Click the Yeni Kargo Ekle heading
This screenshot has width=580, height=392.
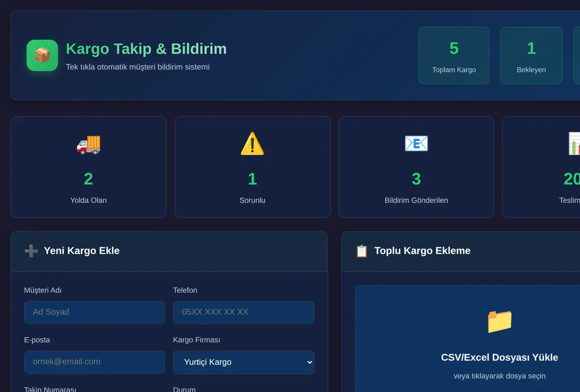[82, 251]
